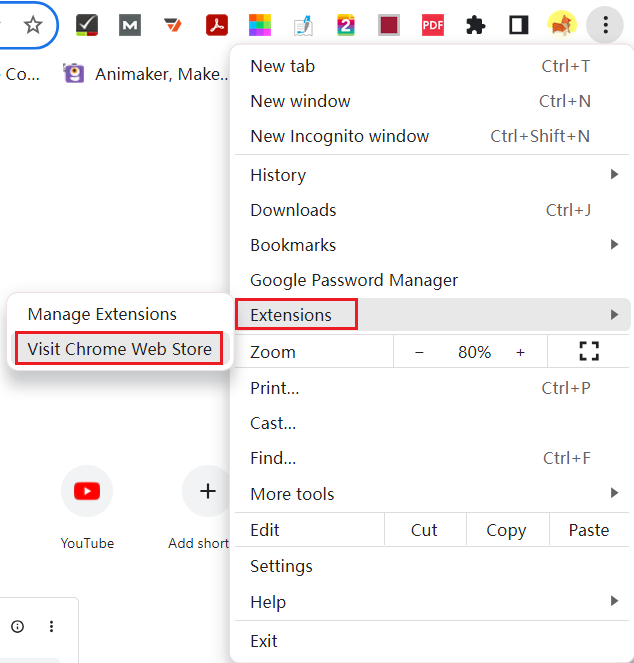This screenshot has width=634, height=663.
Task: Open a New Incognito window
Action: (431, 137)
